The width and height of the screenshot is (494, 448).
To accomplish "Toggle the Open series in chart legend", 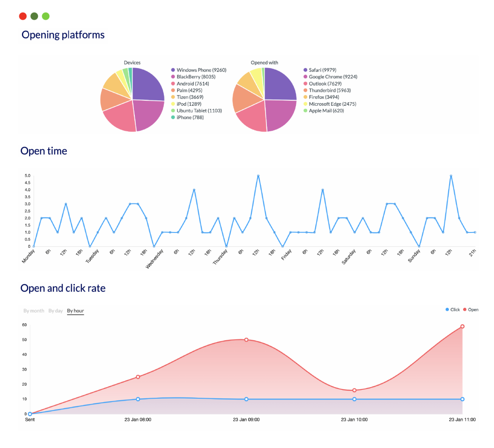I will (471, 310).
